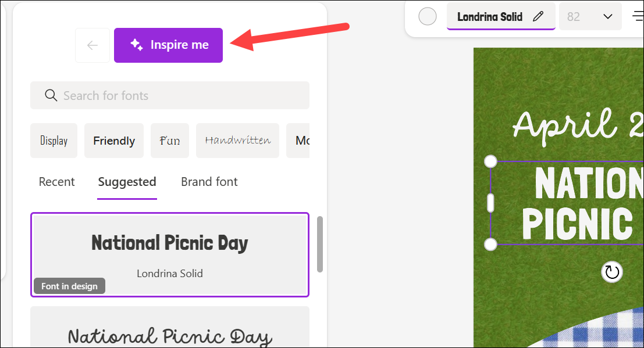Pick the cursive National Picnic Day font
Viewport: 644px width, 348px height.
click(x=170, y=327)
